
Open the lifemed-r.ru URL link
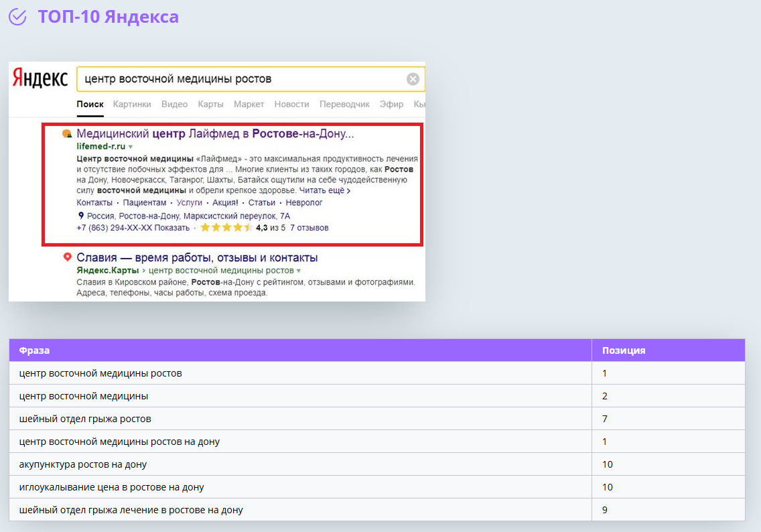[x=101, y=146]
